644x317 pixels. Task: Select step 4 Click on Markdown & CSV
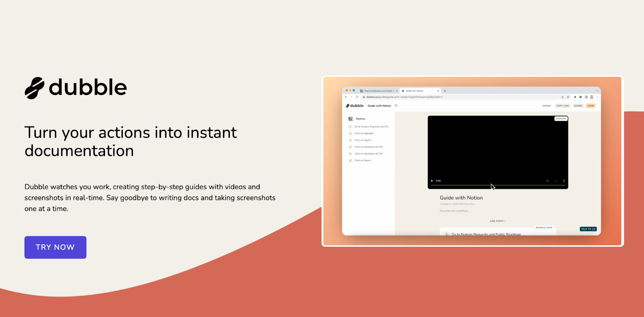366,147
